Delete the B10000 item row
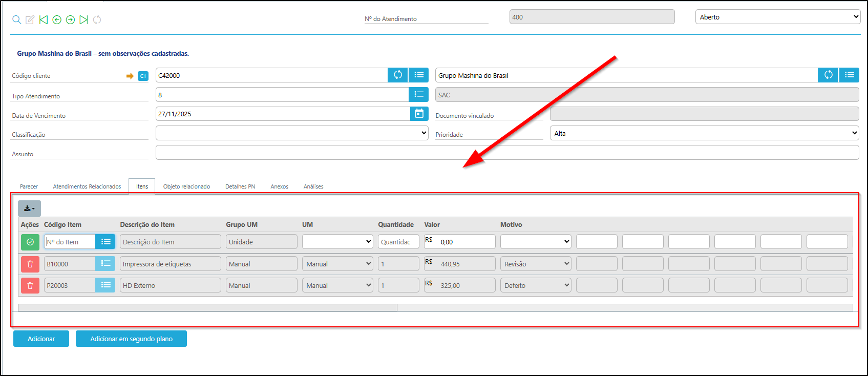Viewport: 868px width, 376px height. 30,264
